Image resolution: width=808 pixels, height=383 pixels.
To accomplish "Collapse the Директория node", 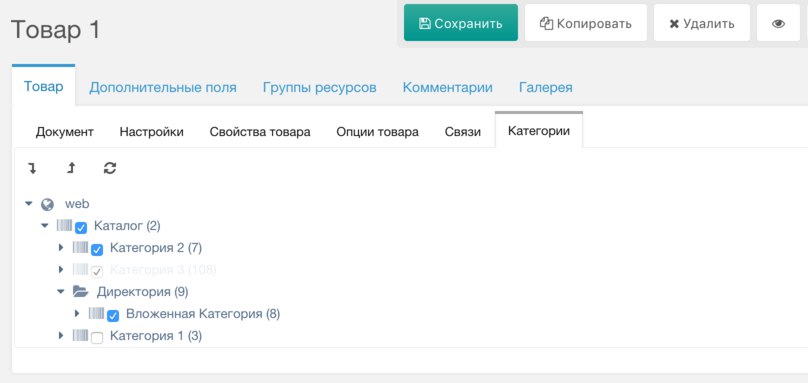I will pyautogui.click(x=61, y=292).
